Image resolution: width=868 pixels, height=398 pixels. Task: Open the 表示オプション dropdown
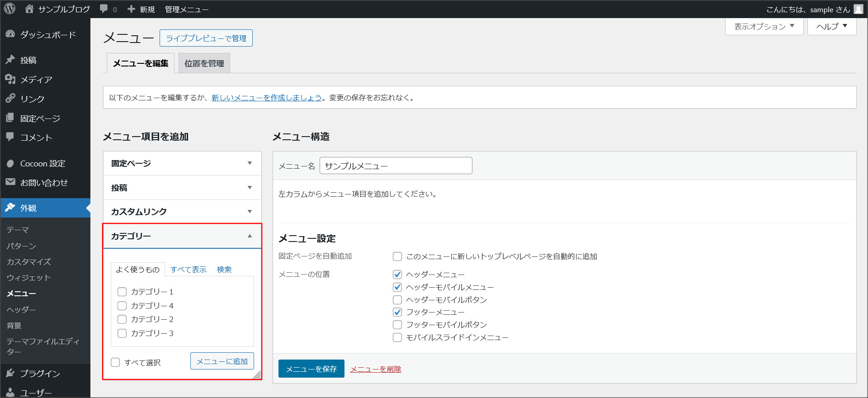(x=764, y=27)
